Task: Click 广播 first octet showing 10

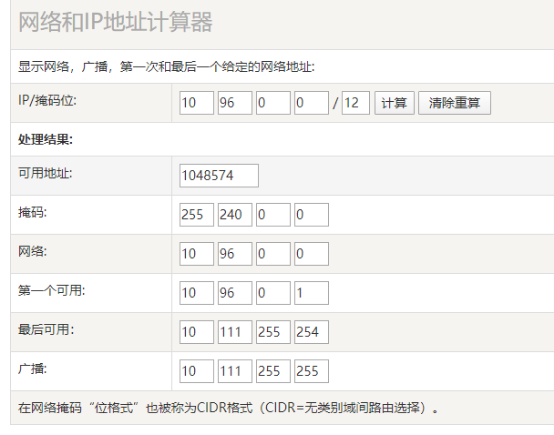Action: [196, 371]
